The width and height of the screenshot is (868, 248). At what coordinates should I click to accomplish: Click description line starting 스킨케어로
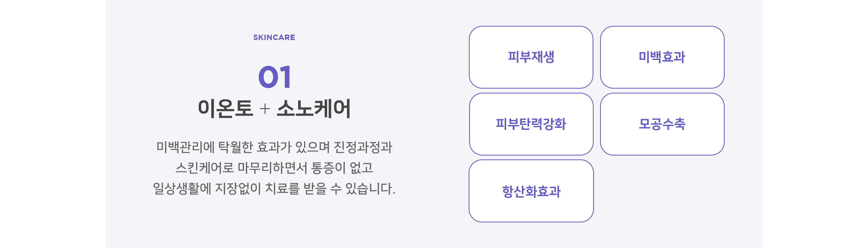[x=274, y=168]
